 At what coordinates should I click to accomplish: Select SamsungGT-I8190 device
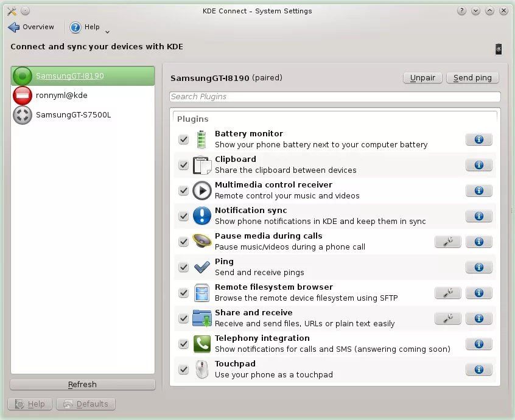pyautogui.click(x=83, y=76)
